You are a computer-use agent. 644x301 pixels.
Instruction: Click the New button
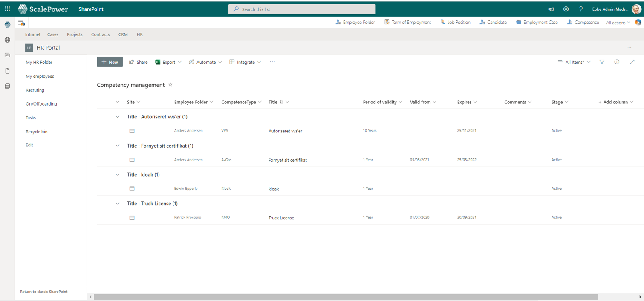pyautogui.click(x=110, y=62)
